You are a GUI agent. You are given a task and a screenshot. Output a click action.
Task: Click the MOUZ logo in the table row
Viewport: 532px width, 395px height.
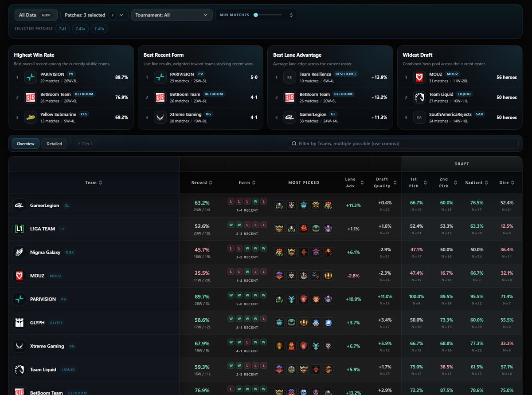[x=19, y=276]
